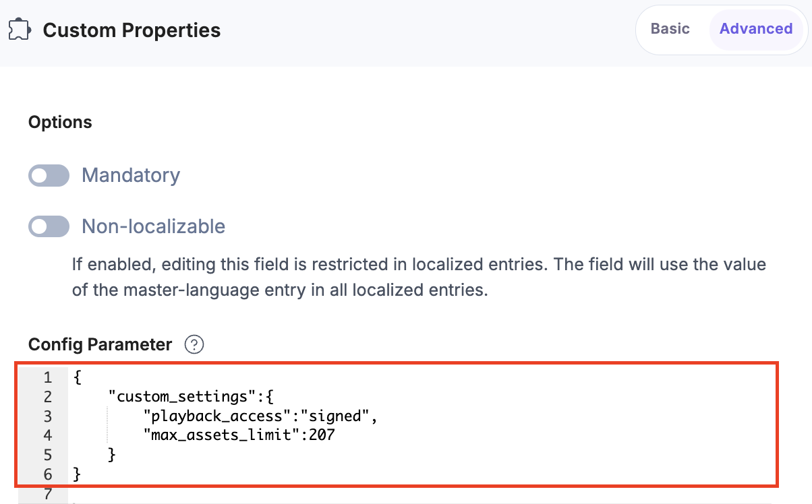Click the Custom Properties puzzle piece icon
Viewport: 812px width, 504px height.
click(20, 29)
